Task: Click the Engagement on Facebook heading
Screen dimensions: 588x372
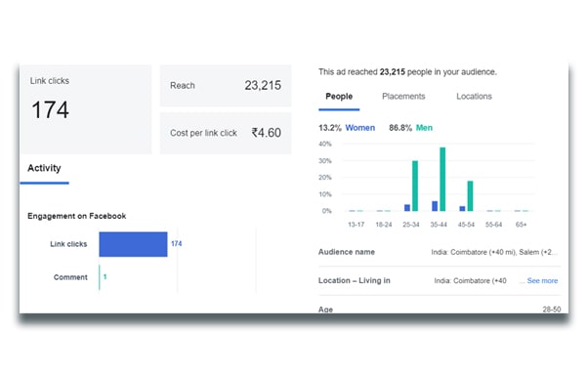Action: (x=77, y=216)
